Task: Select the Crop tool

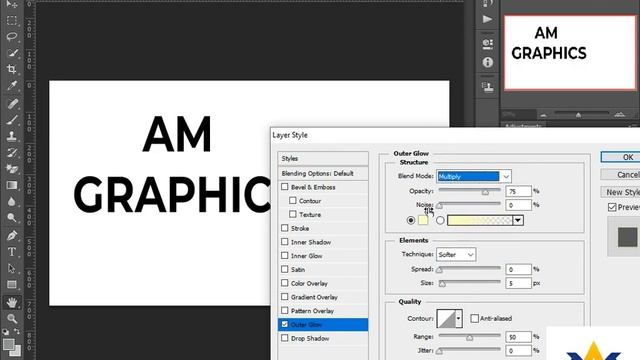Action: click(x=11, y=69)
